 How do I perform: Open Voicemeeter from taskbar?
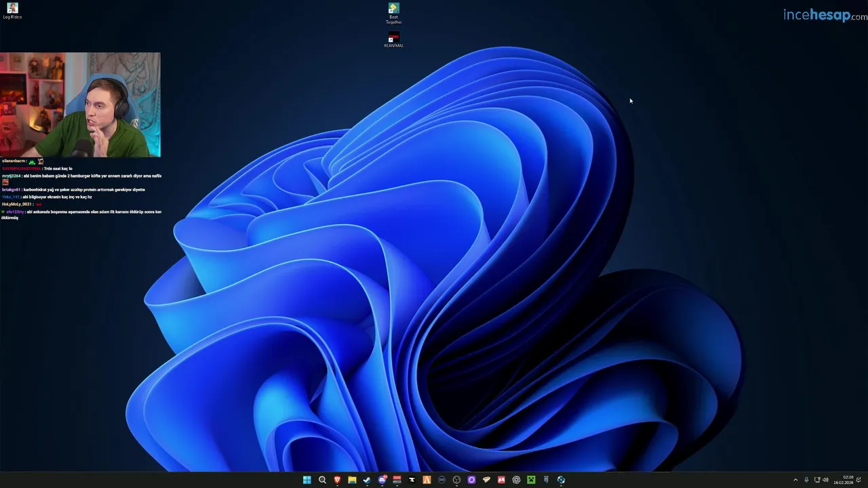(x=397, y=480)
